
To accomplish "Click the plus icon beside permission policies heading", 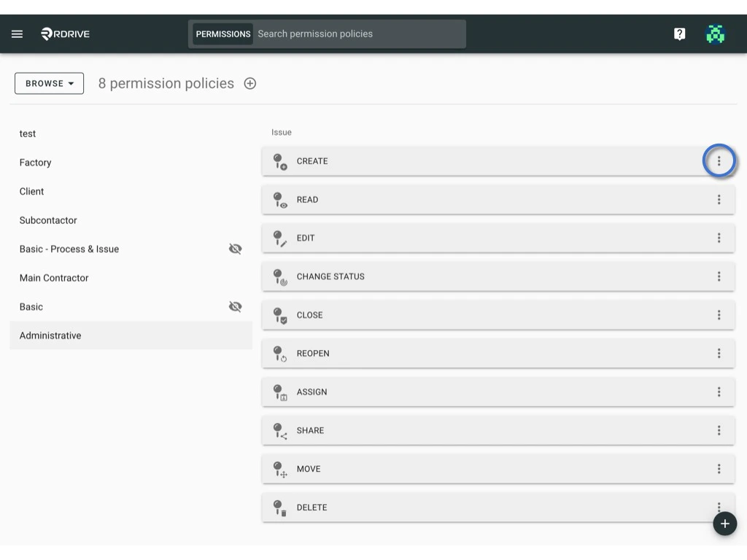I will (249, 83).
